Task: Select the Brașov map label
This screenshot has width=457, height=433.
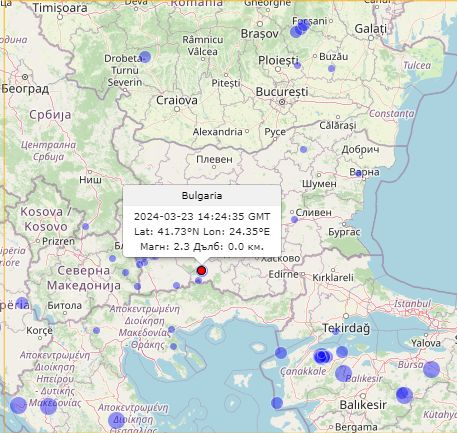Action: click(260, 34)
